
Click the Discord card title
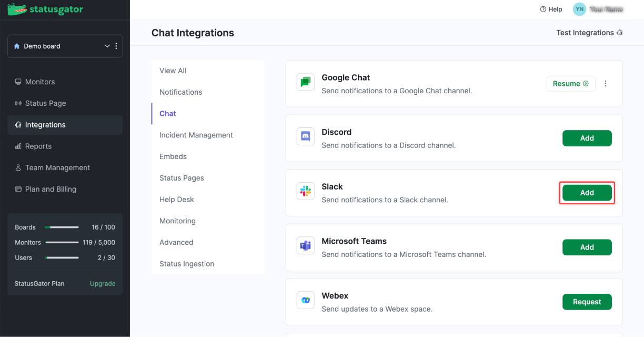[337, 132]
